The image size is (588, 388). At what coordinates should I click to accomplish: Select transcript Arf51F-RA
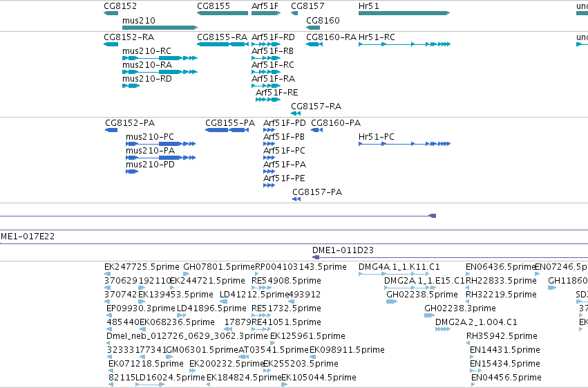(x=266, y=86)
